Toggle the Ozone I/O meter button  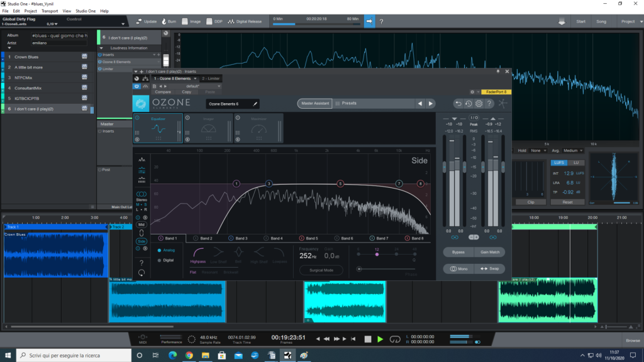474,118
